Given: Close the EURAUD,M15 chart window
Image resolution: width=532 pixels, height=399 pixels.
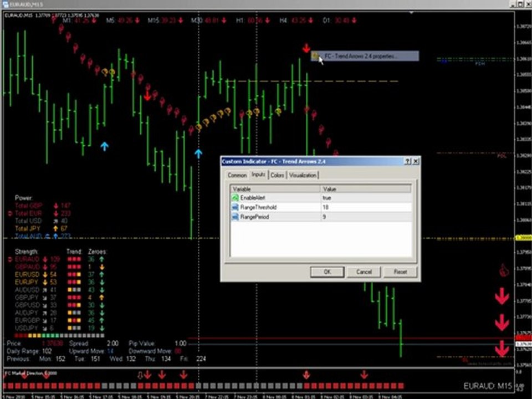Looking at the screenshot, I should coord(529,4).
